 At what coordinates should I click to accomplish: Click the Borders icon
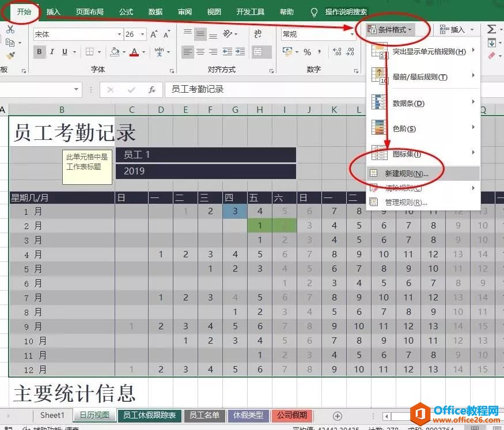pos(90,52)
